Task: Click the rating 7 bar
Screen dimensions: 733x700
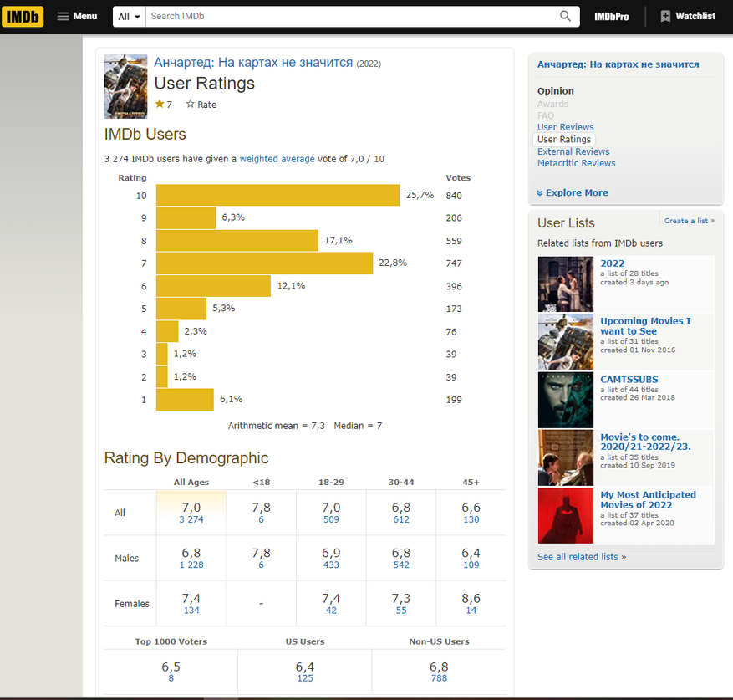Action: pyautogui.click(x=264, y=263)
